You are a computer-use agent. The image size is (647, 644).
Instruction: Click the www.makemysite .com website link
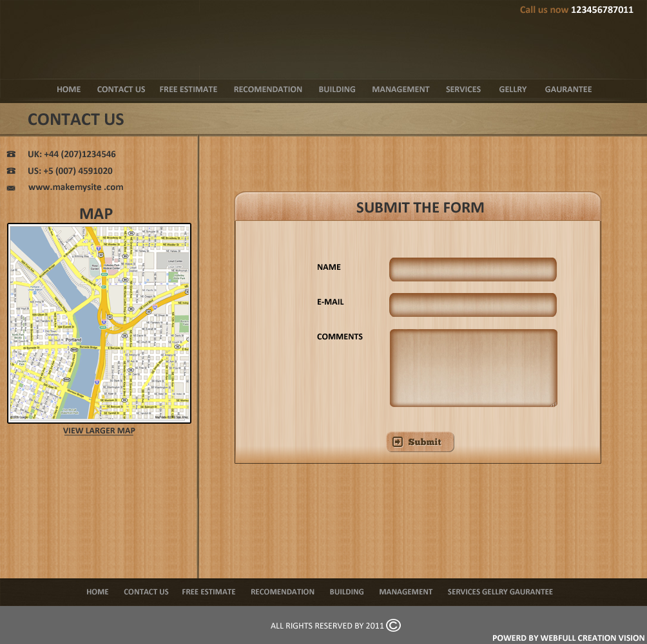pos(75,187)
